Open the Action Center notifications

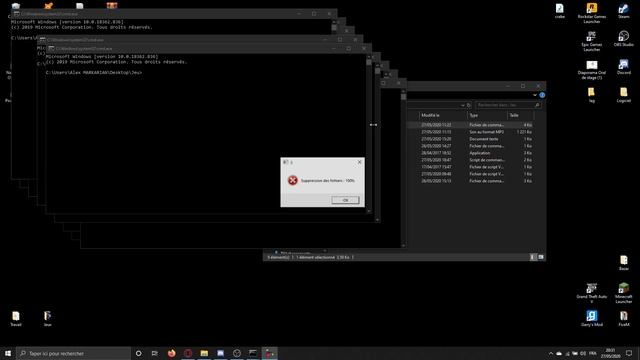(629, 353)
